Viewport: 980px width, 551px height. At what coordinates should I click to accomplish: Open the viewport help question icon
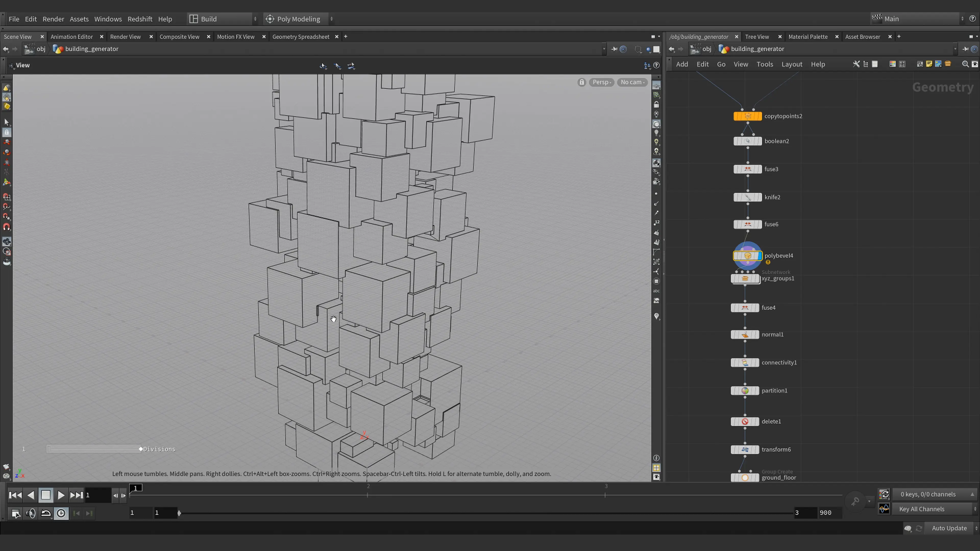(x=656, y=65)
